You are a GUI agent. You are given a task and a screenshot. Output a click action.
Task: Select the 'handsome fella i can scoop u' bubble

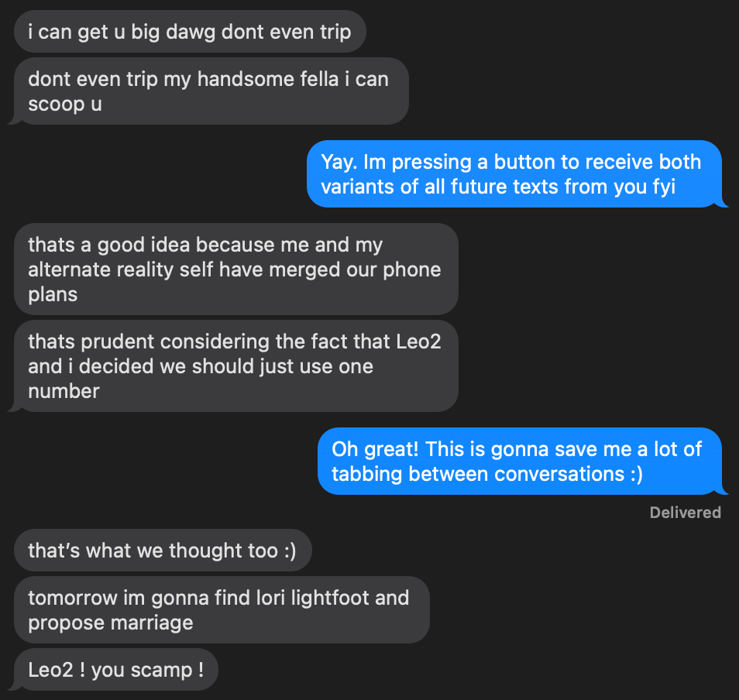209,91
